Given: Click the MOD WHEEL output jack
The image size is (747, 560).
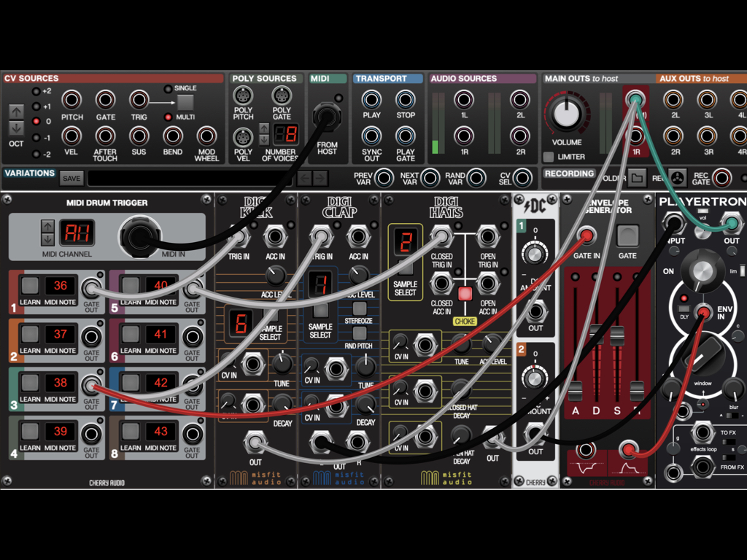Looking at the screenshot, I should coord(206,136).
